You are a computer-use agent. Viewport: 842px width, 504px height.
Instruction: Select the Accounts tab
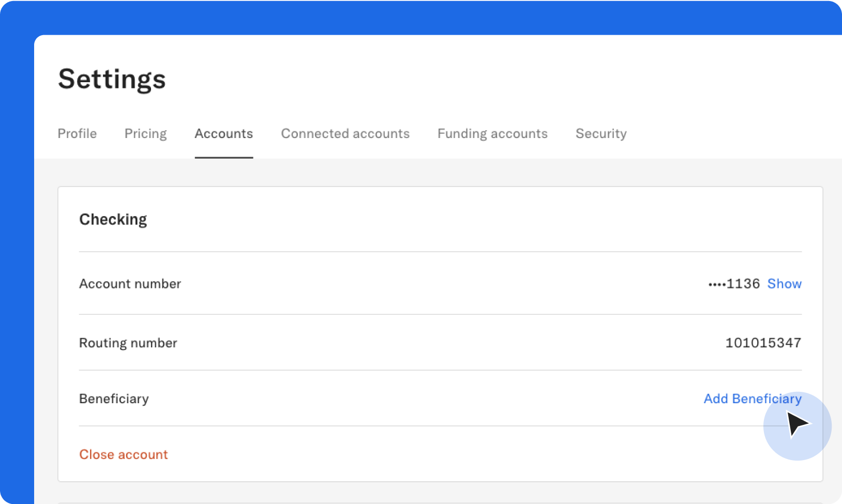point(224,133)
